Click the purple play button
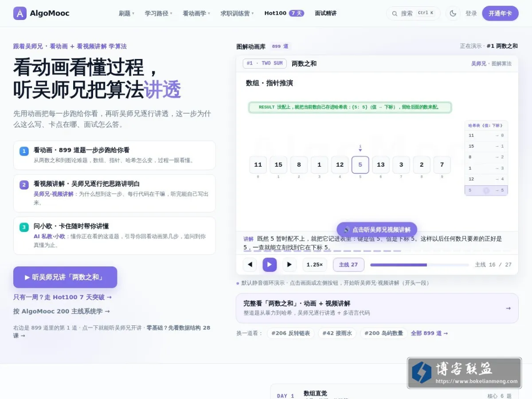The image size is (532, 399). pyautogui.click(x=270, y=265)
